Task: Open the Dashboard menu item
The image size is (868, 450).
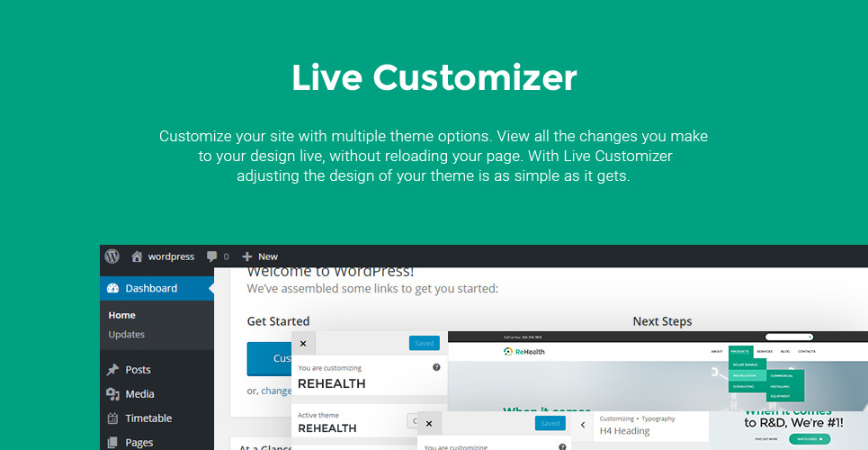Action: [x=150, y=289]
